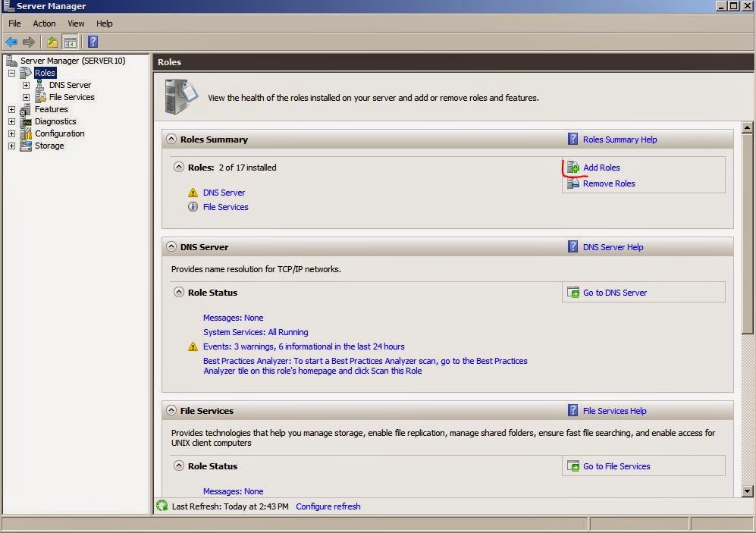Viewport: 756px width, 533px height.
Task: Open the Help menu
Action: [x=104, y=24]
